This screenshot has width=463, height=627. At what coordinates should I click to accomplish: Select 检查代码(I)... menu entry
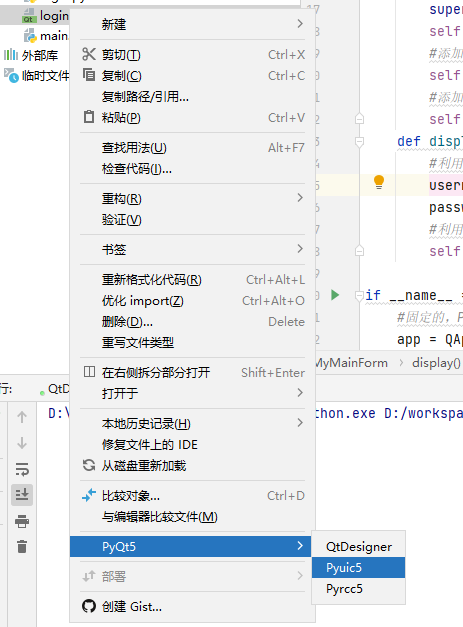tap(193, 168)
